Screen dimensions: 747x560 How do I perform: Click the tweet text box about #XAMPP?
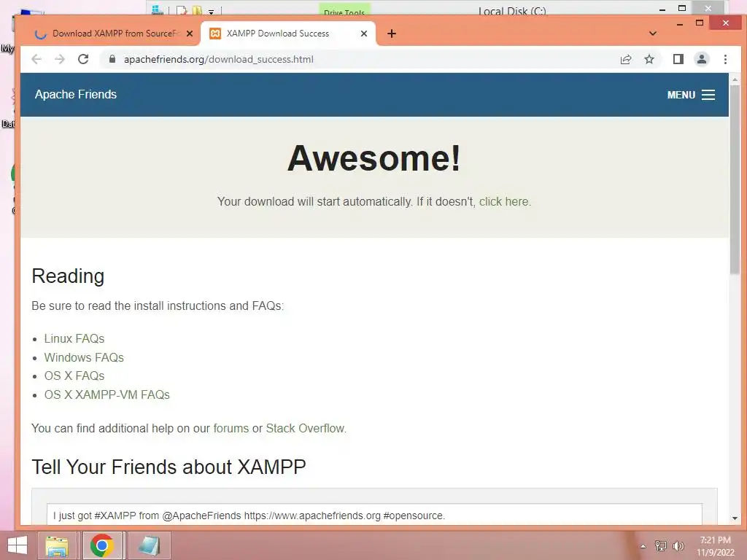pos(374,514)
